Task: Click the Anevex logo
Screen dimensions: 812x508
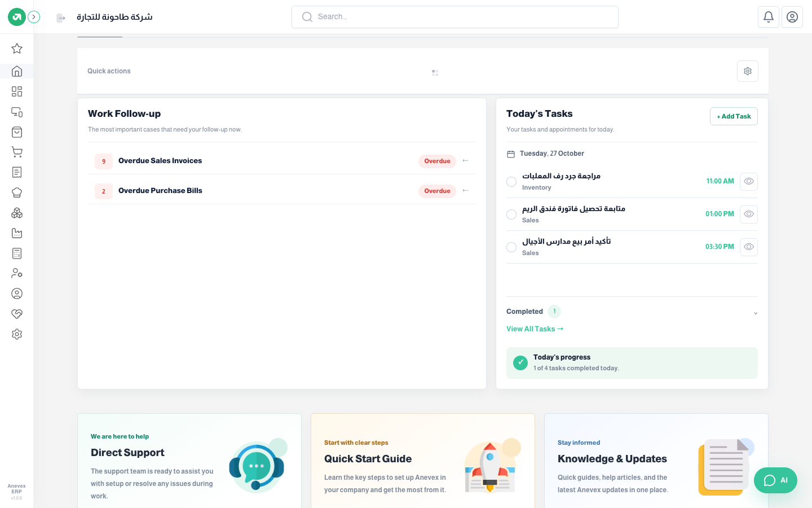Action: (16, 17)
